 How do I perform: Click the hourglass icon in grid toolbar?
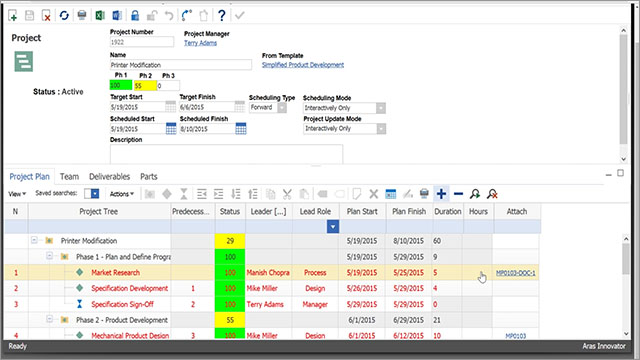184,194
